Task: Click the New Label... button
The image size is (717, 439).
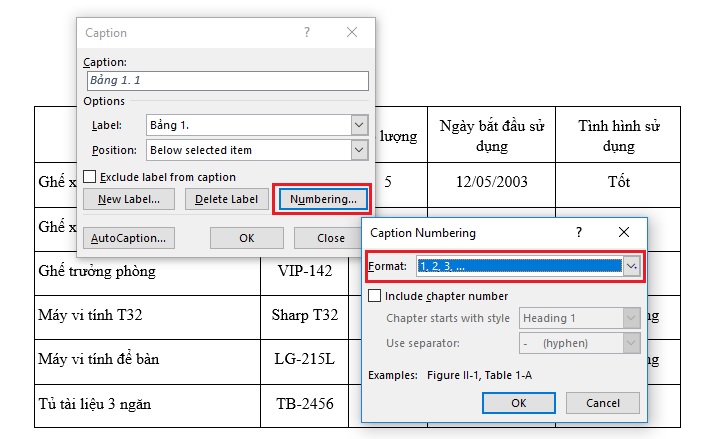Action: click(129, 199)
